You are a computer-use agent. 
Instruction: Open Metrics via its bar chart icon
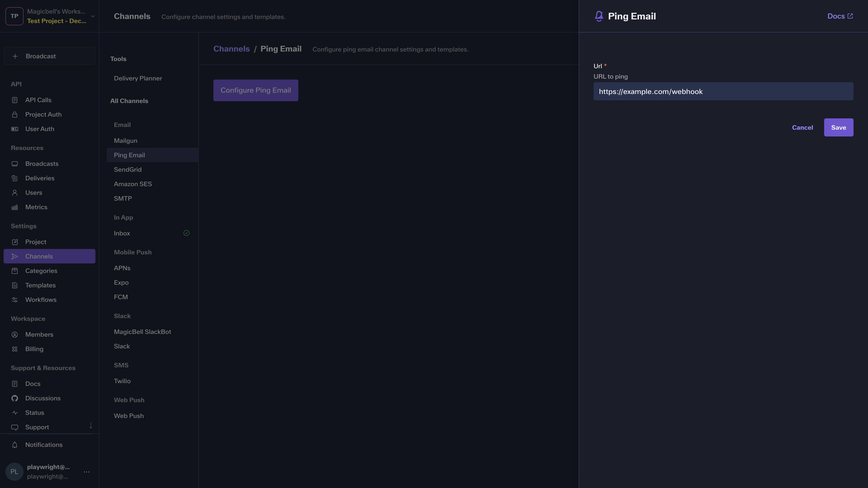14,207
